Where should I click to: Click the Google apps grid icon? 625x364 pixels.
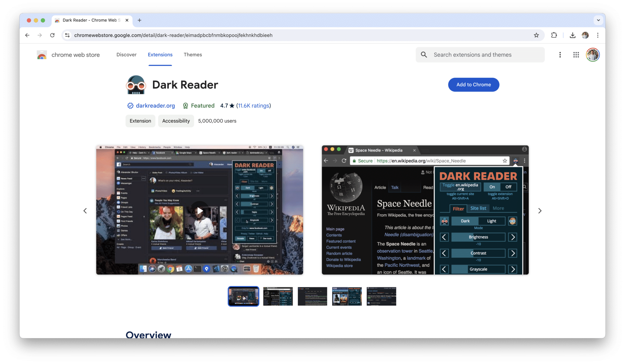(x=576, y=55)
